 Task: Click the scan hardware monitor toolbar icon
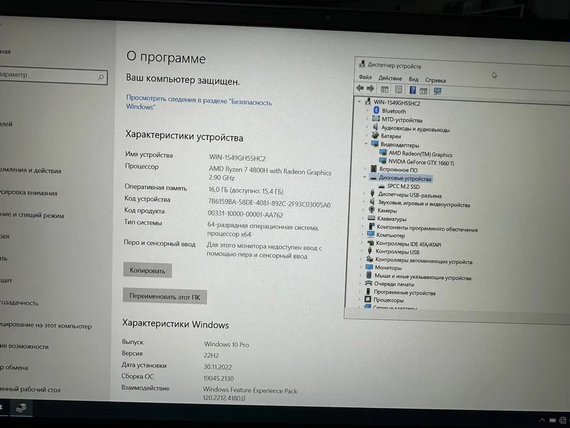click(x=437, y=91)
